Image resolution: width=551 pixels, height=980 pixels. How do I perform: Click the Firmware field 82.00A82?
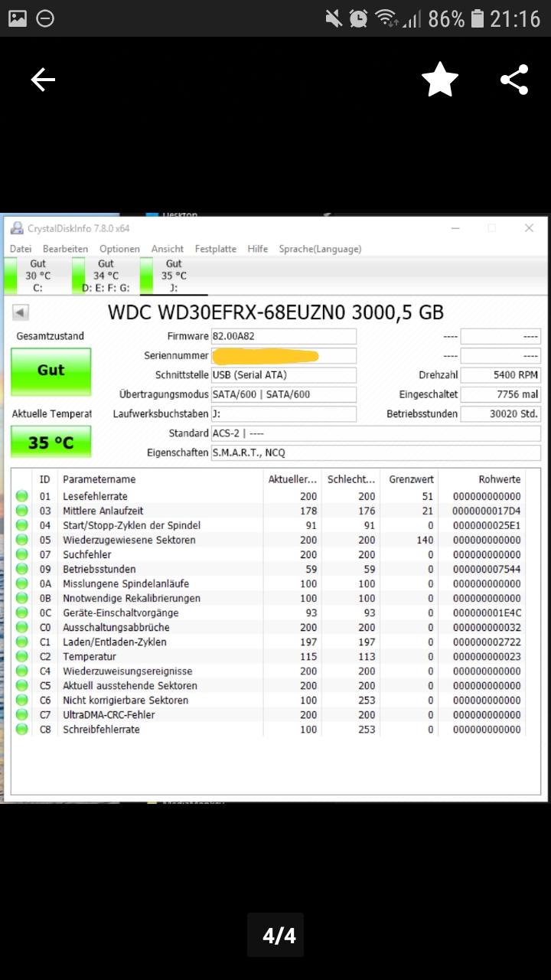283,336
